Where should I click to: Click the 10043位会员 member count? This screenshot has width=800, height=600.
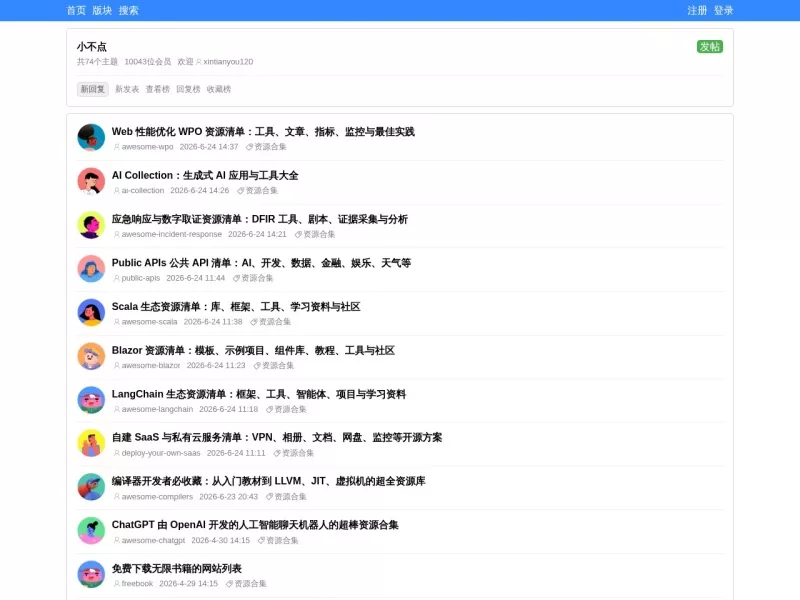147,62
